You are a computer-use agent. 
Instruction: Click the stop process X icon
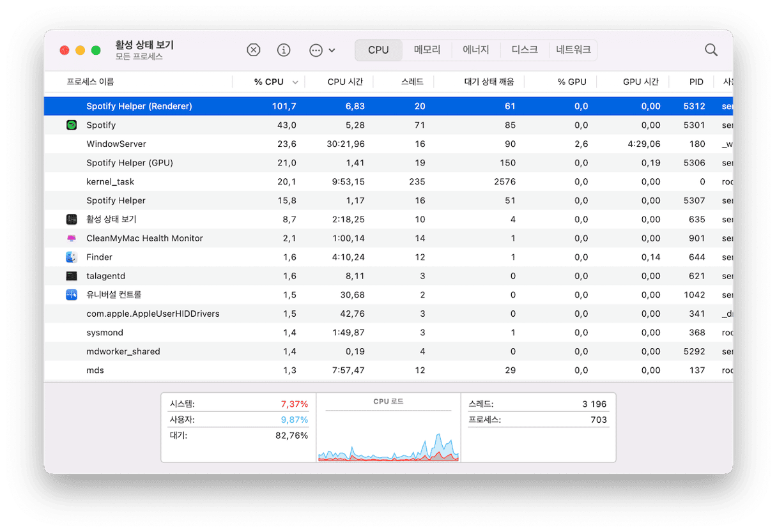pyautogui.click(x=254, y=50)
